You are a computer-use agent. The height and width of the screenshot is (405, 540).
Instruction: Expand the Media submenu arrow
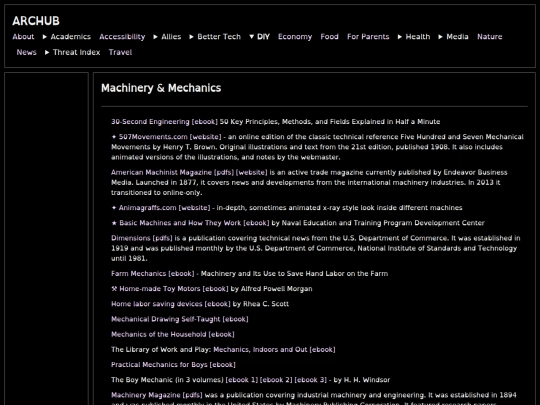click(x=440, y=37)
